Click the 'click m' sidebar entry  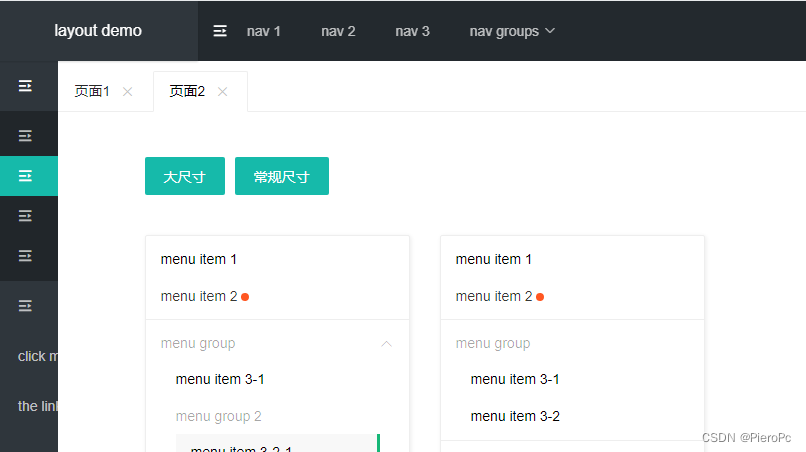(38, 356)
